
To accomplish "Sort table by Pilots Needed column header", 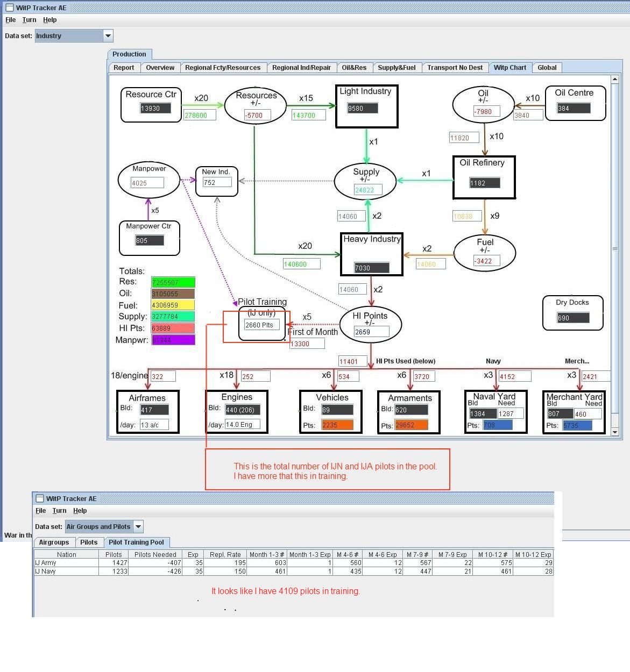I will click(155, 554).
